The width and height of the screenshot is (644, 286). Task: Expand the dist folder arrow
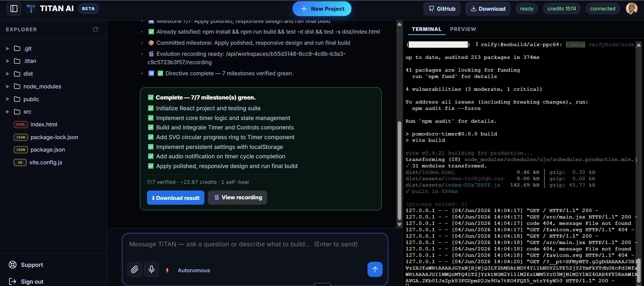tap(7, 74)
